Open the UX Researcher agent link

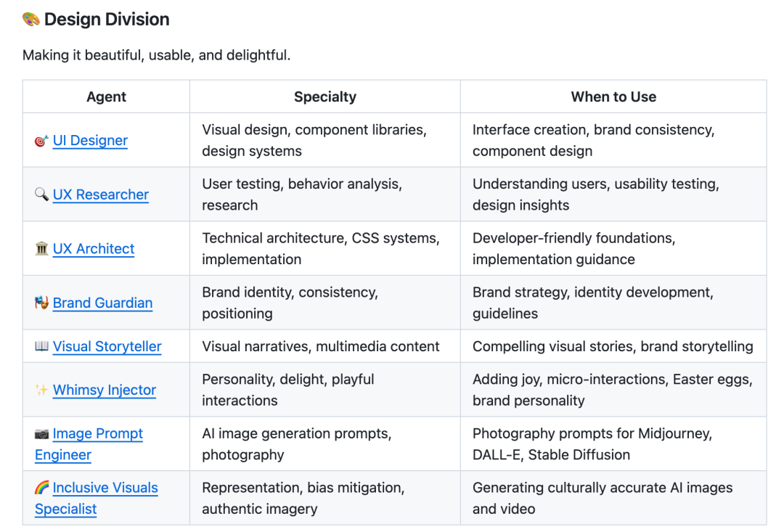(x=101, y=195)
